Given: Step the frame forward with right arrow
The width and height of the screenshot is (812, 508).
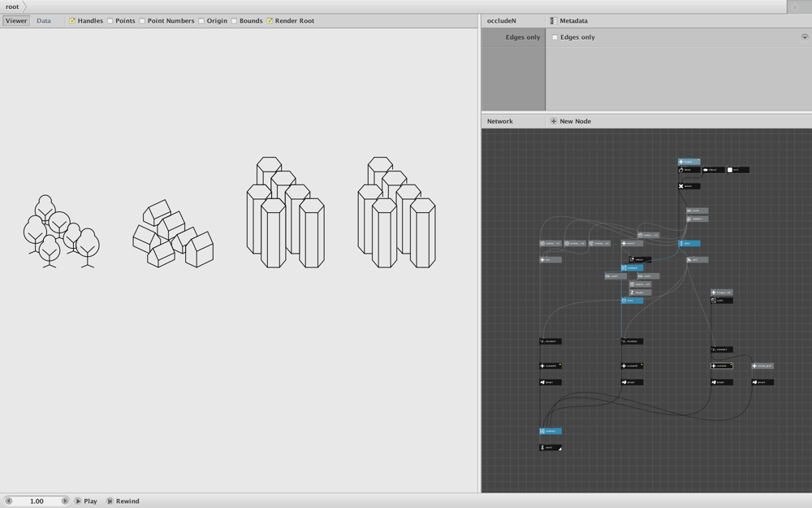Looking at the screenshot, I should [x=65, y=501].
